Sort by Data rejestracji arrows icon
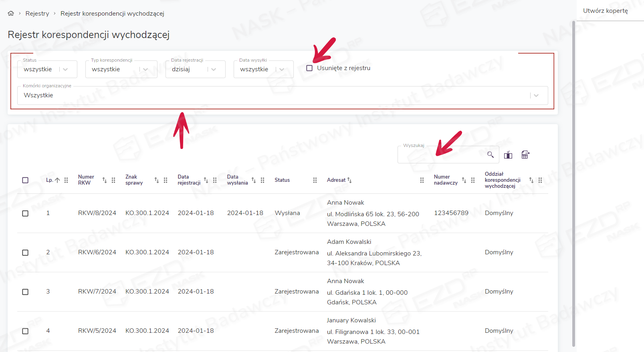 tap(206, 180)
